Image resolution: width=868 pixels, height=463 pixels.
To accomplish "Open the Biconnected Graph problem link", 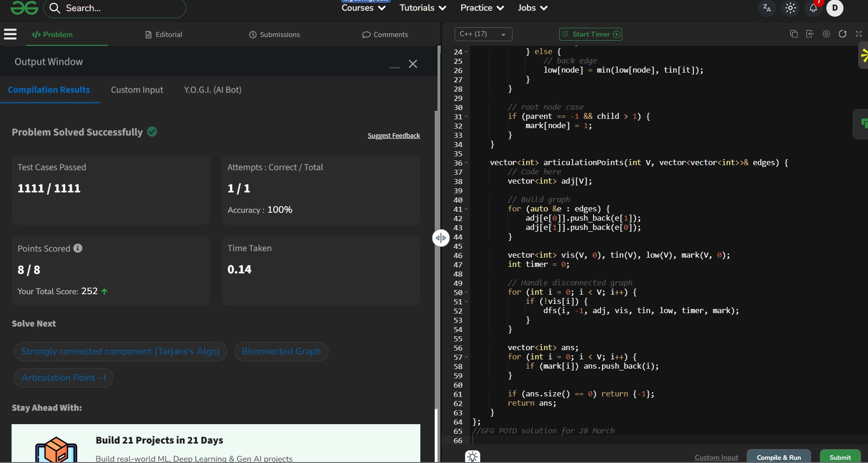I will (x=281, y=352).
